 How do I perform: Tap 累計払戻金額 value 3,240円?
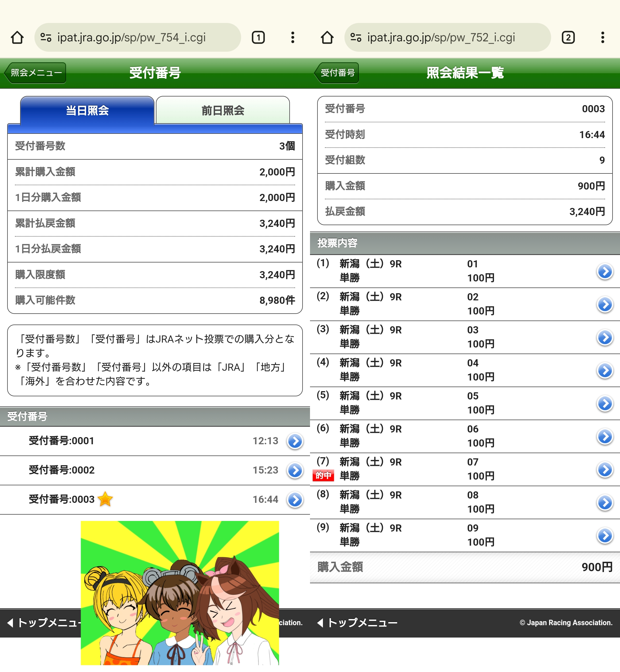point(277,223)
